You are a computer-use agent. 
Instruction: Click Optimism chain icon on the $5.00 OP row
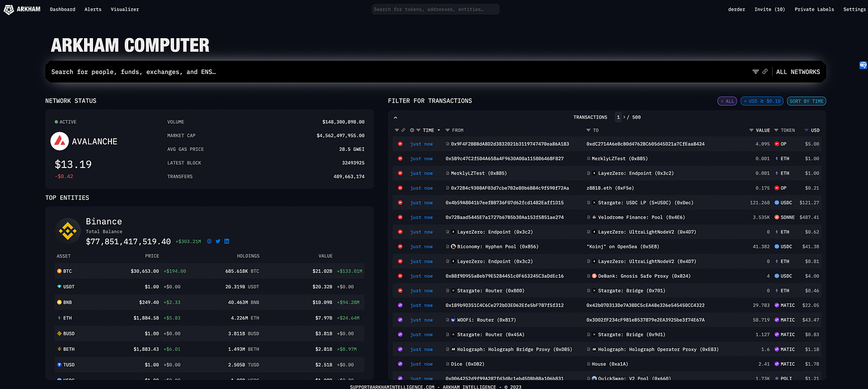click(x=401, y=144)
